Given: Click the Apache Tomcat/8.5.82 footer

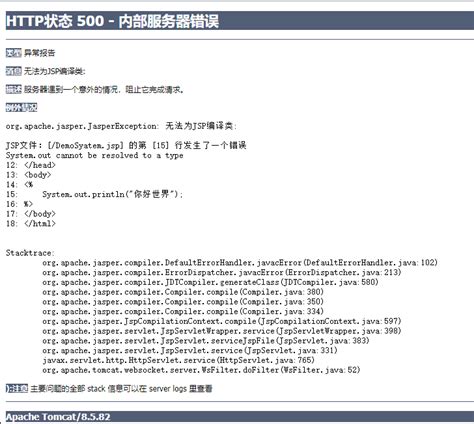Looking at the screenshot, I should point(58,417).
